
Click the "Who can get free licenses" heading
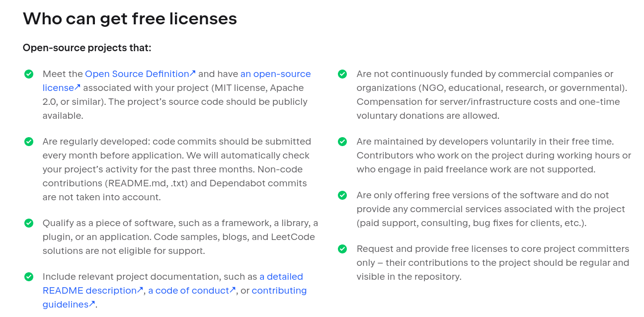[x=130, y=19]
